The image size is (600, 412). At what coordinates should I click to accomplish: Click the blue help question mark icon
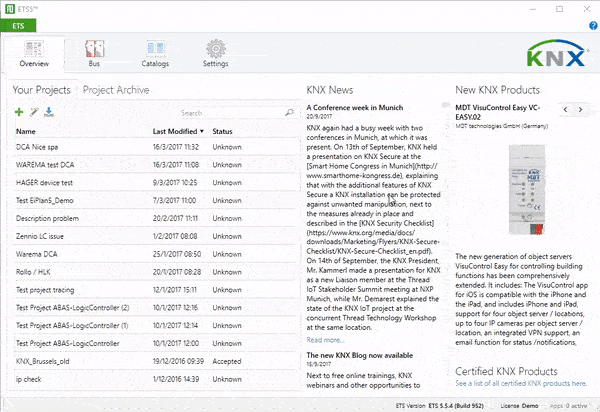coord(593,26)
